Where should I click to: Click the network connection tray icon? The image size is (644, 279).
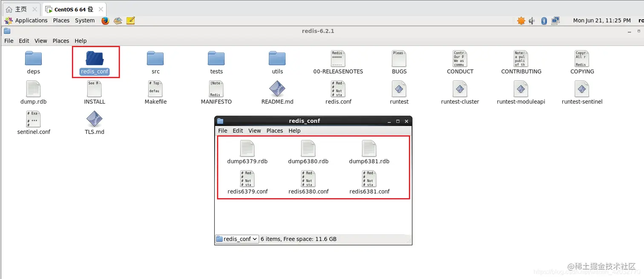555,20
